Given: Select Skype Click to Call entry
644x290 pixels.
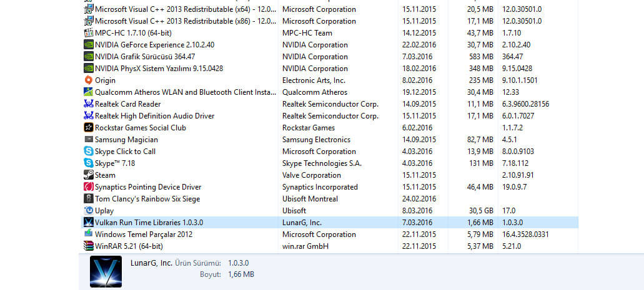Looking at the screenshot, I should (x=330, y=152).
